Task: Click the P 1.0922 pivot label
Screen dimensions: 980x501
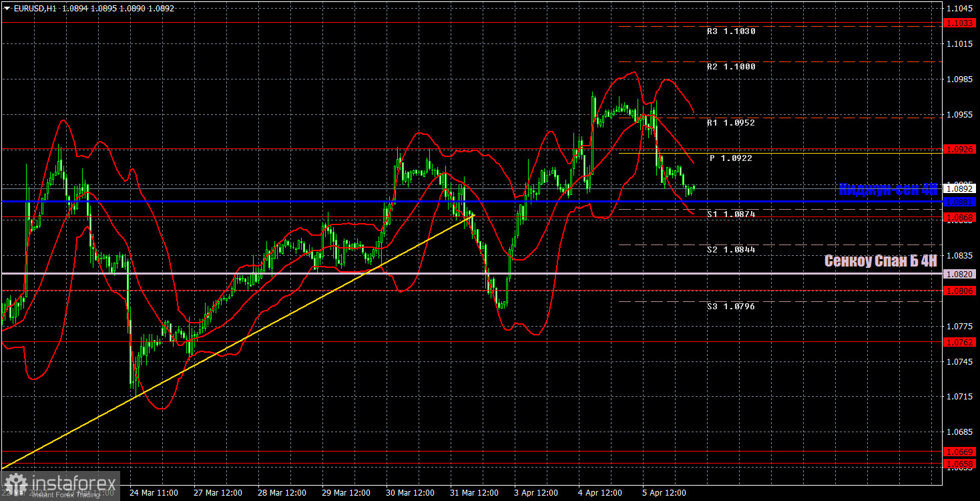Action: [x=731, y=158]
